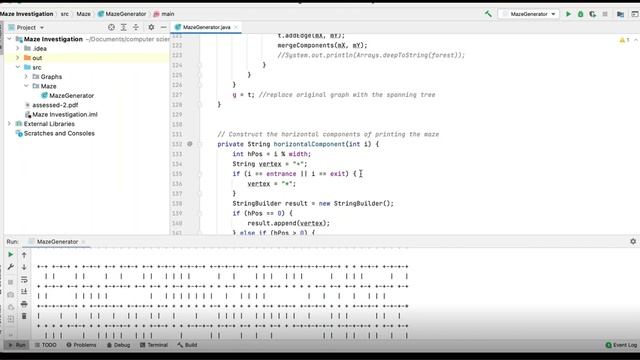Expand the .idea folder
The image size is (640, 360).
[18, 48]
